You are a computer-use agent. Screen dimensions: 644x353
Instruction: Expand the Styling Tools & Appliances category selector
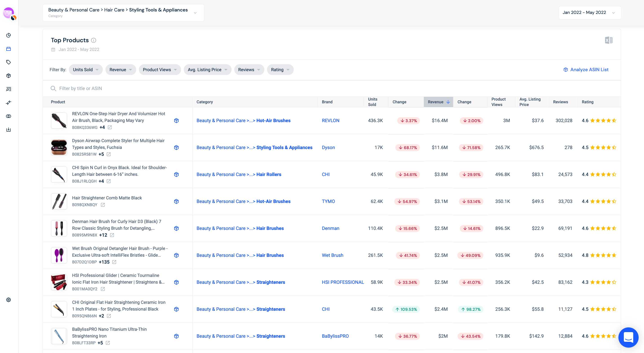[195, 13]
